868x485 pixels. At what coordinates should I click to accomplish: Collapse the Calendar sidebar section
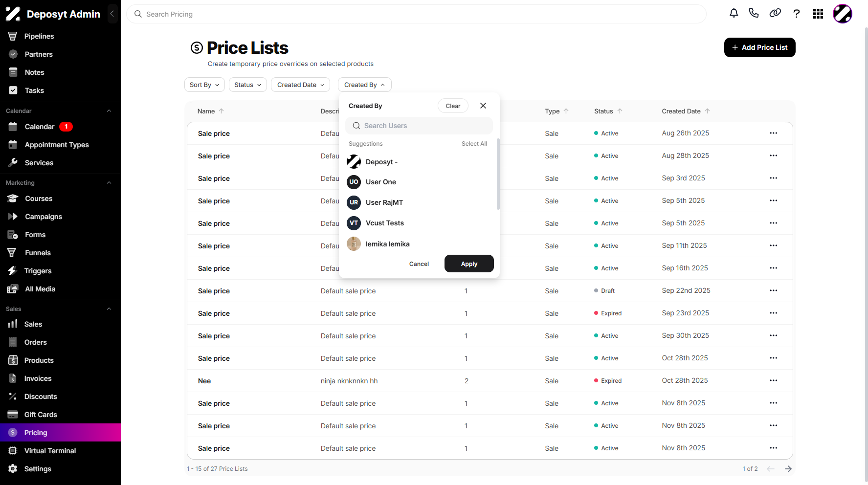pos(109,111)
